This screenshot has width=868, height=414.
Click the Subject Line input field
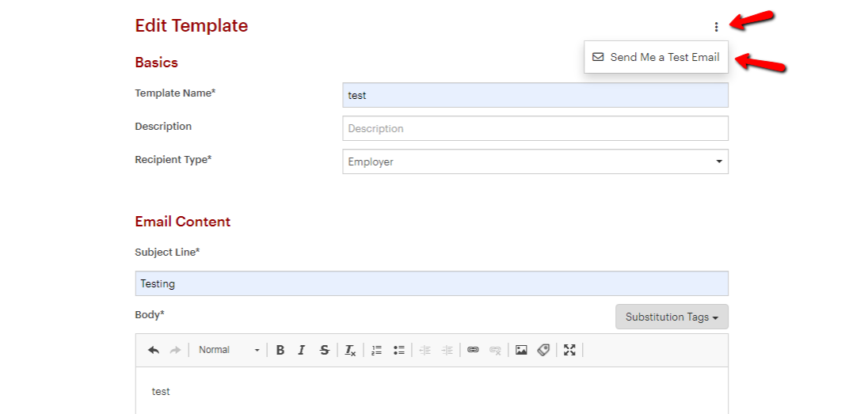click(x=432, y=283)
